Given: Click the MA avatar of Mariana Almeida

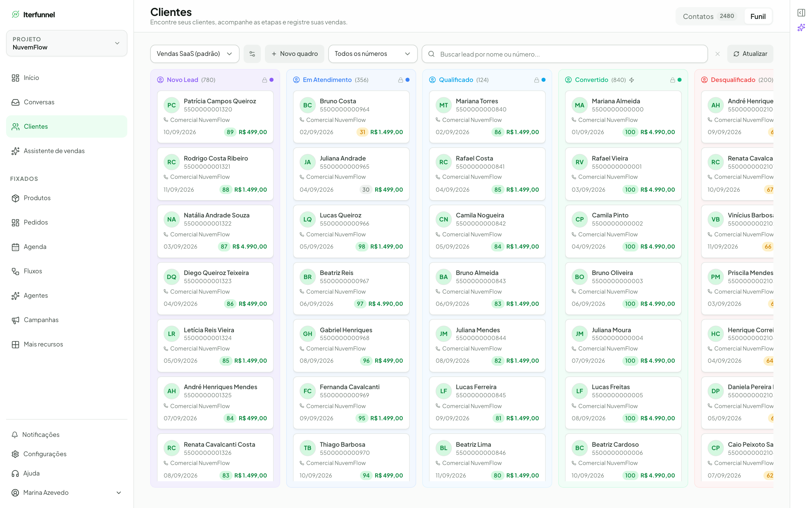Looking at the screenshot, I should coord(580,105).
